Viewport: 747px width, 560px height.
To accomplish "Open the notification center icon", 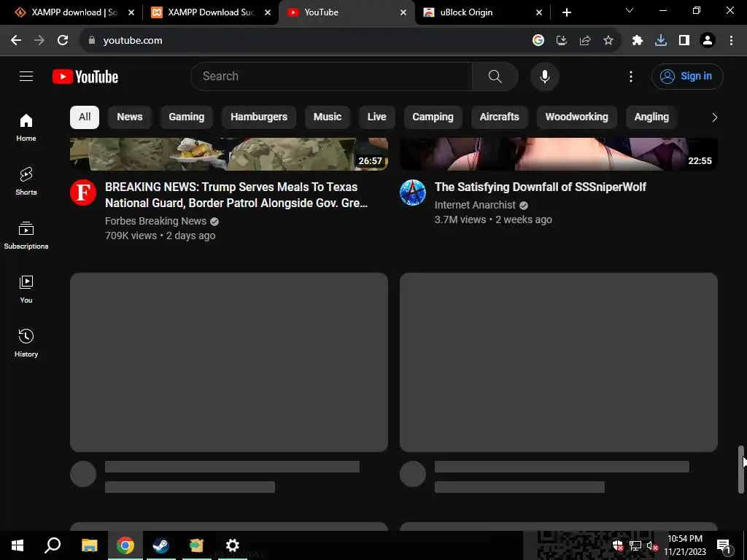I will pyautogui.click(x=723, y=545).
